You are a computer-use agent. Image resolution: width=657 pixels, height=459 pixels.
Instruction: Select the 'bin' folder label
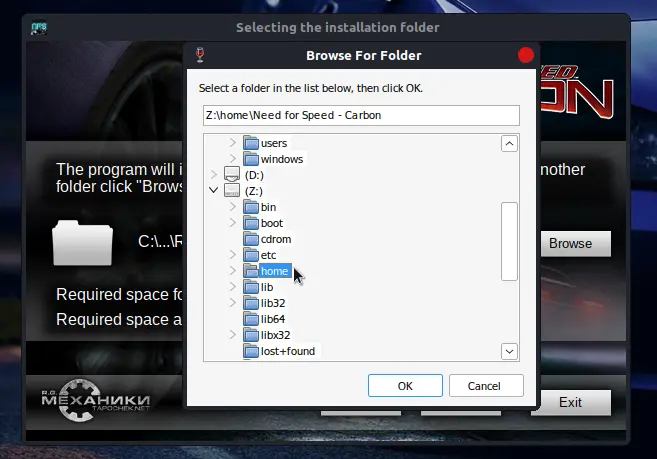click(x=268, y=207)
